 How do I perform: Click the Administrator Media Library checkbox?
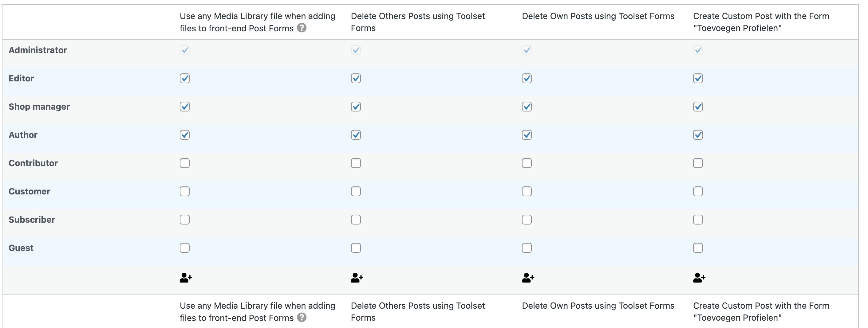[185, 50]
